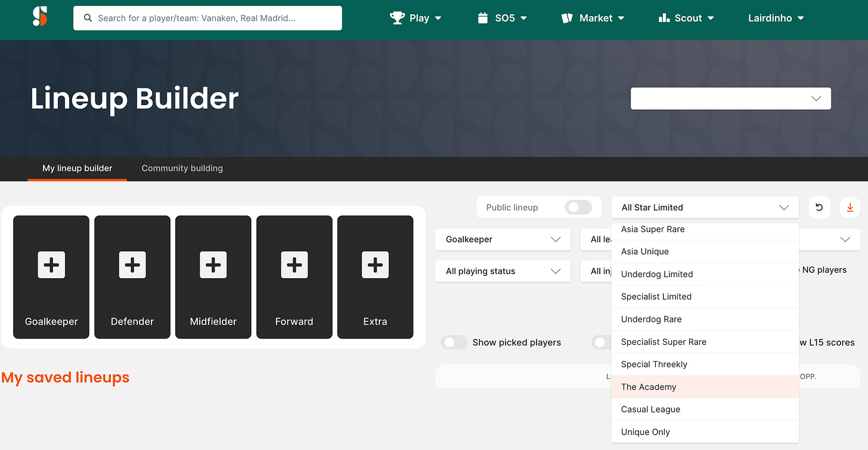Open the Play menu

416,18
